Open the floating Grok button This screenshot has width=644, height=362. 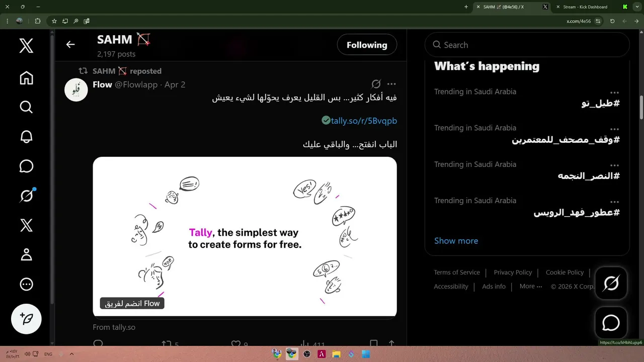tap(611, 284)
